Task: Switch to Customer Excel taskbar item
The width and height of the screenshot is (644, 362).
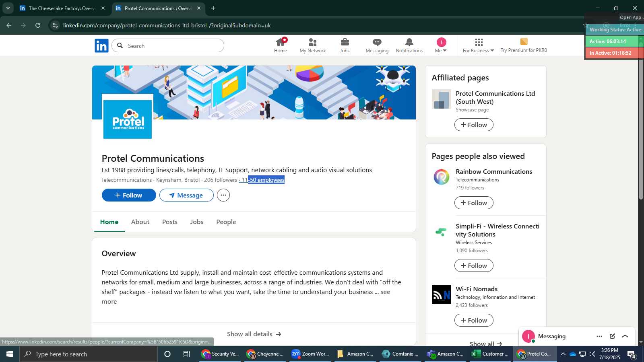Action: pos(490,354)
